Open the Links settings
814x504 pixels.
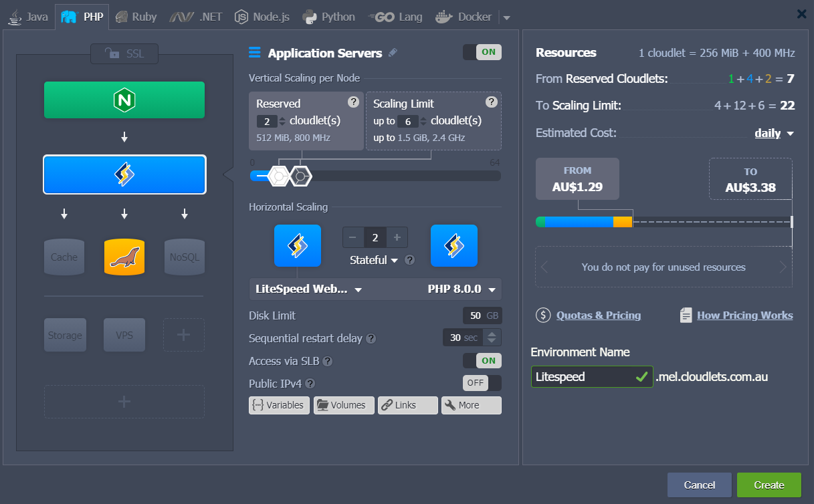pos(408,405)
